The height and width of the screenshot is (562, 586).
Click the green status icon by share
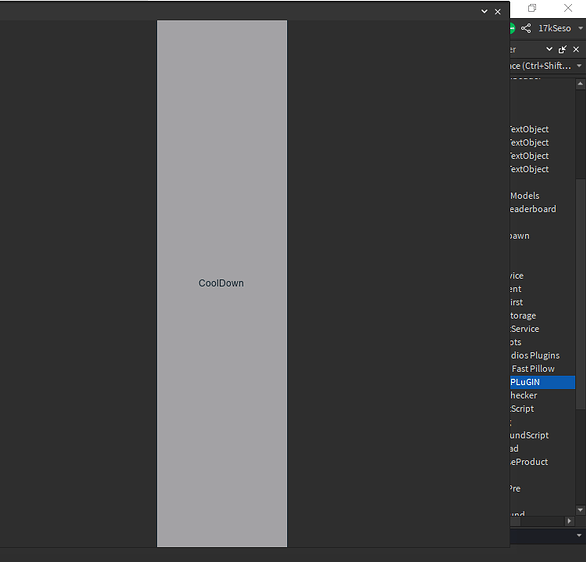pyautogui.click(x=512, y=28)
